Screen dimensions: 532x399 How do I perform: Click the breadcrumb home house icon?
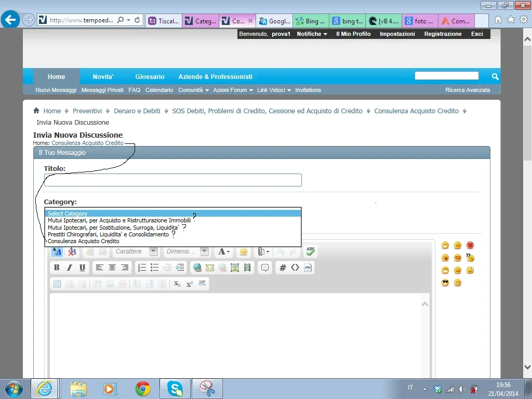[36, 110]
